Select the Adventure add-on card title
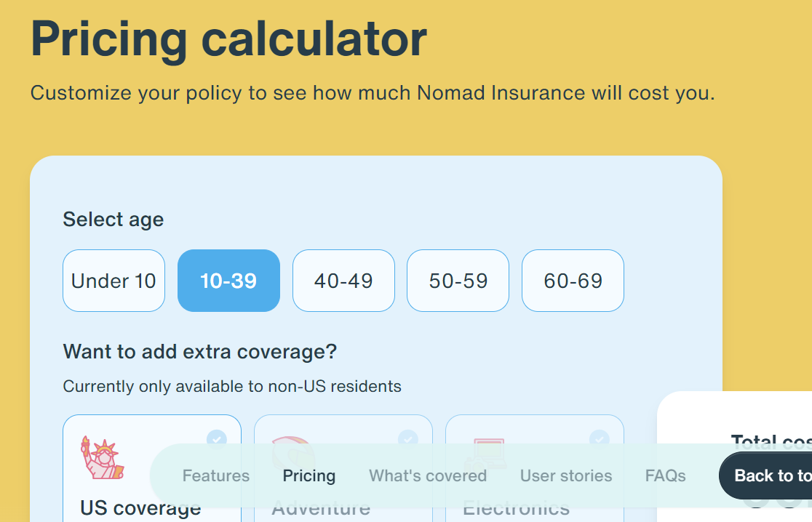The image size is (812, 522). click(x=321, y=508)
